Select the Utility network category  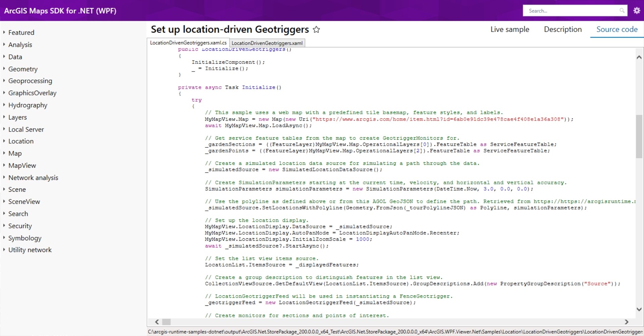tap(30, 250)
